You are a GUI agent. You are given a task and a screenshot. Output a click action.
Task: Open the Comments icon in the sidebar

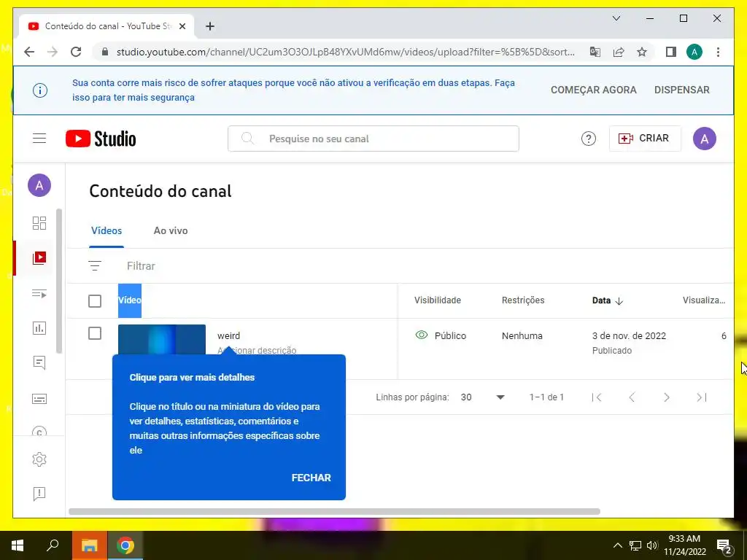39,363
